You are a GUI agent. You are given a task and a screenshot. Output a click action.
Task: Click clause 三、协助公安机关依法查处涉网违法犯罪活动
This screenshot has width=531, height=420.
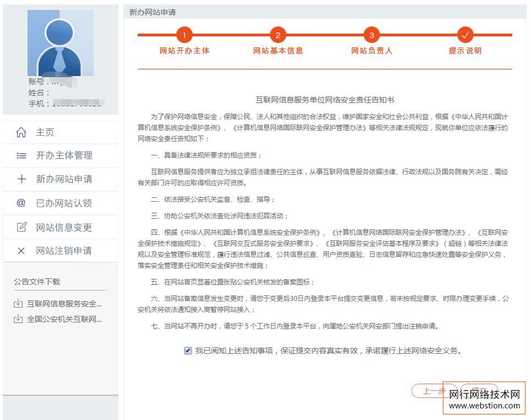pyautogui.click(x=219, y=216)
